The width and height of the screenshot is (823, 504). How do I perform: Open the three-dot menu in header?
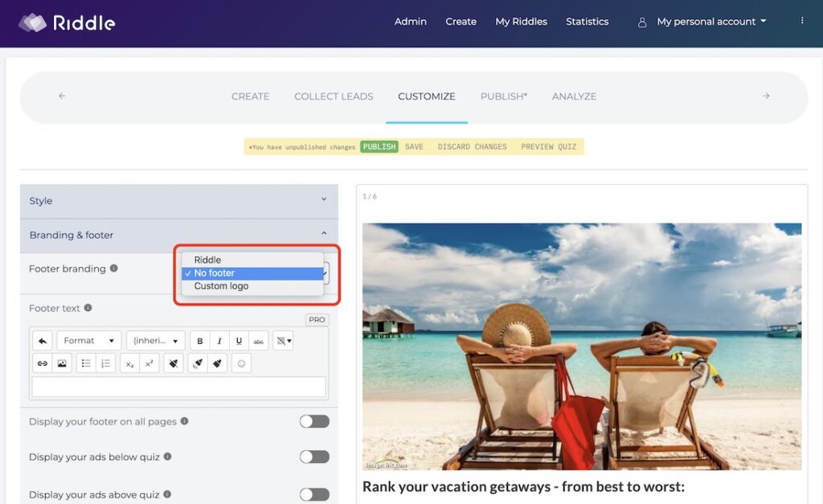[802, 20]
